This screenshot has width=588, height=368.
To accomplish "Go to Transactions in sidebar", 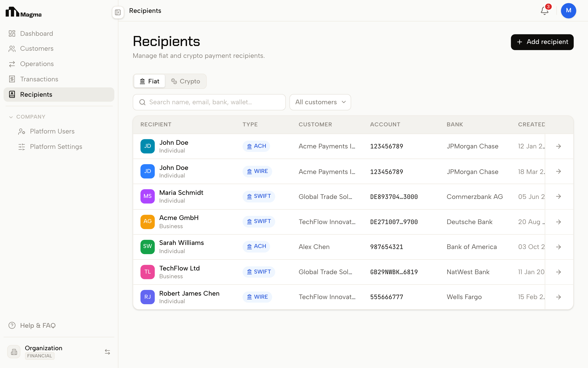I will 59,79.
